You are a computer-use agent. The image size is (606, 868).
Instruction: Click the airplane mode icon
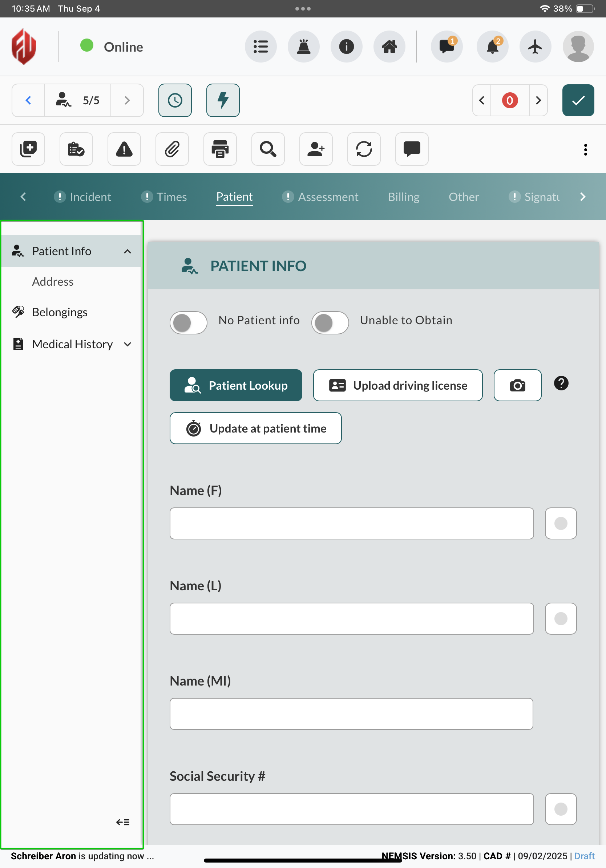535,47
